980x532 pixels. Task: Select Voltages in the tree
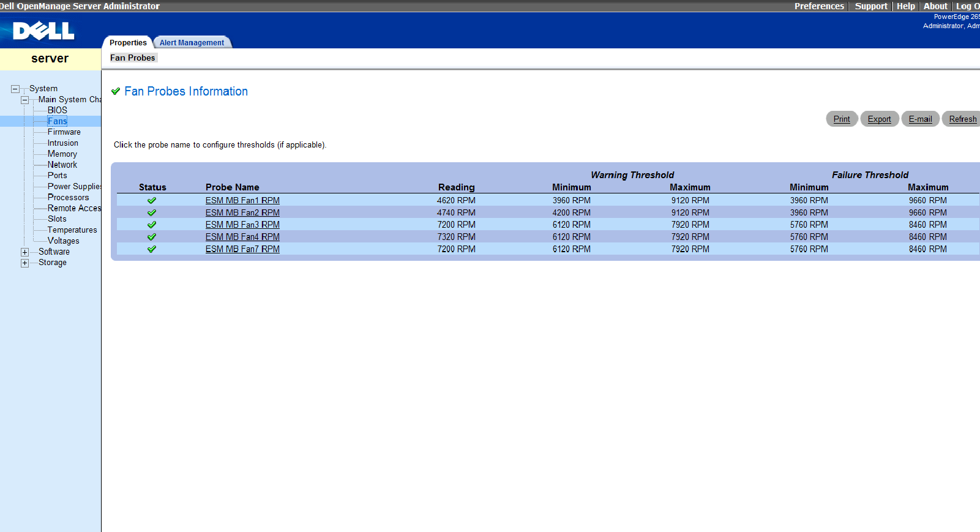pos(64,241)
